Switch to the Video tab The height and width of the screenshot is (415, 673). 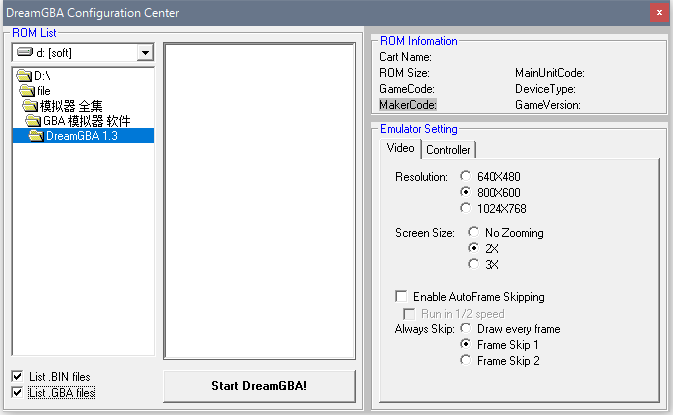coord(400,149)
